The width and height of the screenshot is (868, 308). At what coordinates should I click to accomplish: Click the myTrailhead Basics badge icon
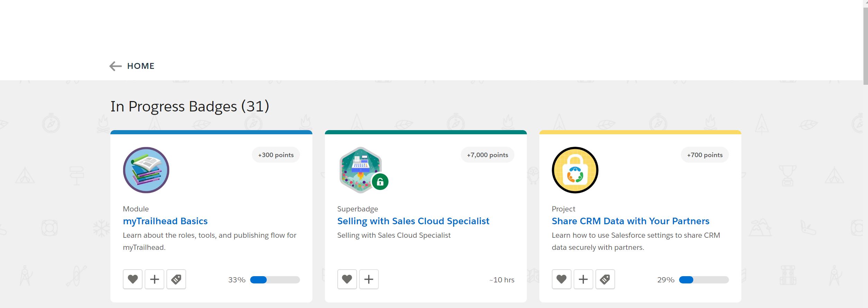click(x=146, y=170)
